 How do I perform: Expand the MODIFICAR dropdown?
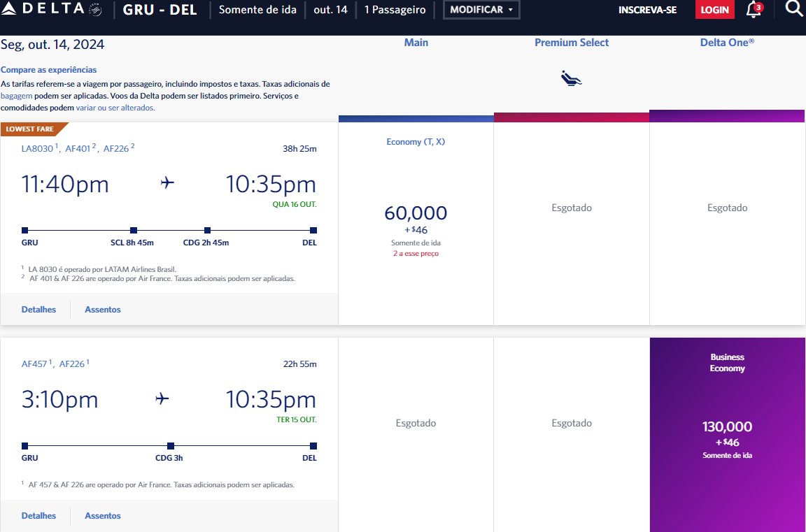click(481, 10)
